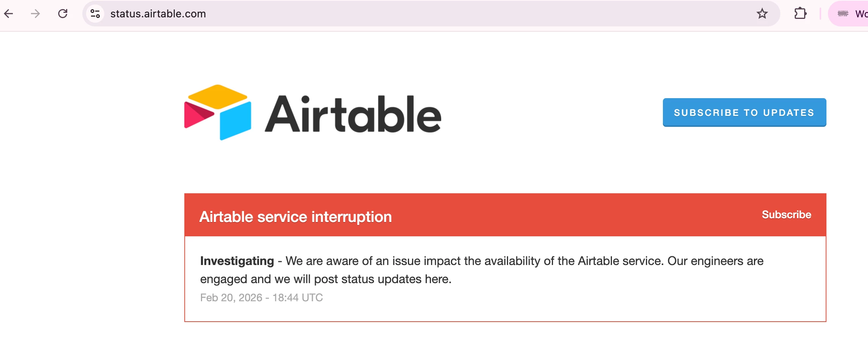This screenshot has width=868, height=339.
Task: Click the red banner between title and Subscribe
Action: [x=576, y=215]
